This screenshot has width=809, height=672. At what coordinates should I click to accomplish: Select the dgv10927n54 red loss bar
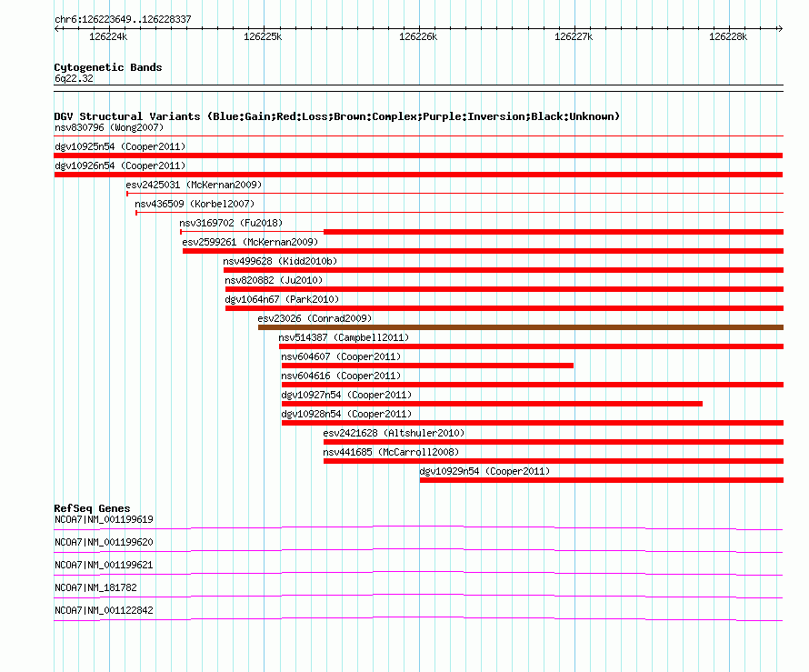492,404
